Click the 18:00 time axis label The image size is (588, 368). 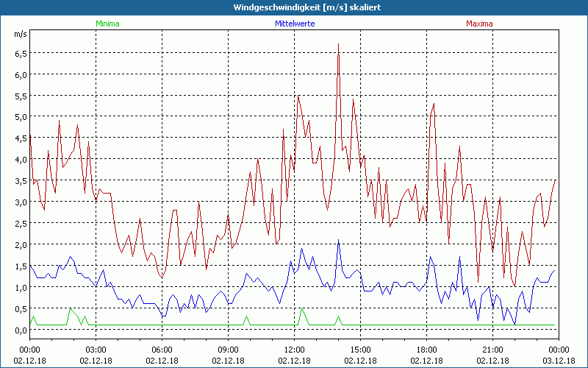click(426, 350)
